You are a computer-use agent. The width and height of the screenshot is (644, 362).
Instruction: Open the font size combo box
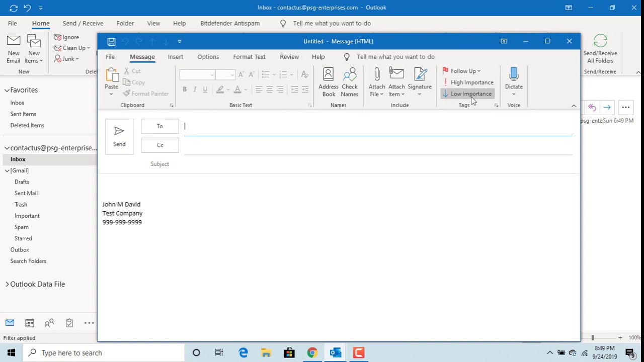[225, 74]
